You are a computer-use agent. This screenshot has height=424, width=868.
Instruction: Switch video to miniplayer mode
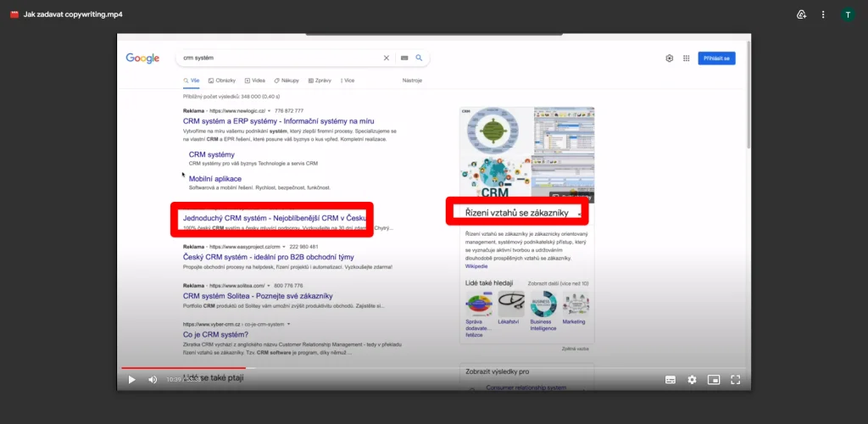(714, 380)
